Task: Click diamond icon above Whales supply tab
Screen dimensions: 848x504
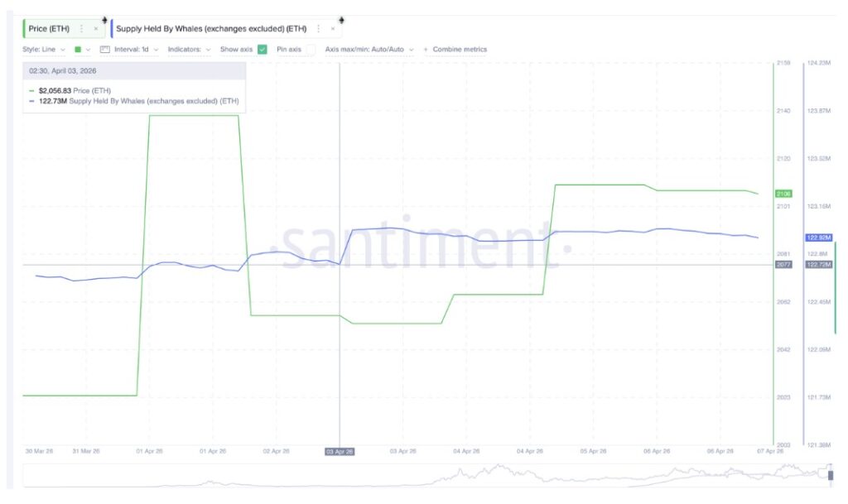Action: click(x=340, y=19)
